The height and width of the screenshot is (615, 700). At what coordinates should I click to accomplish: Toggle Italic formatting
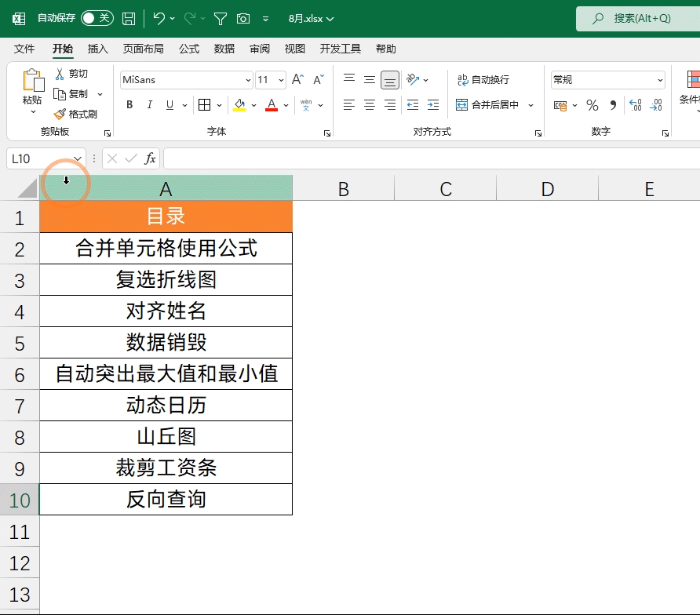[x=149, y=105]
